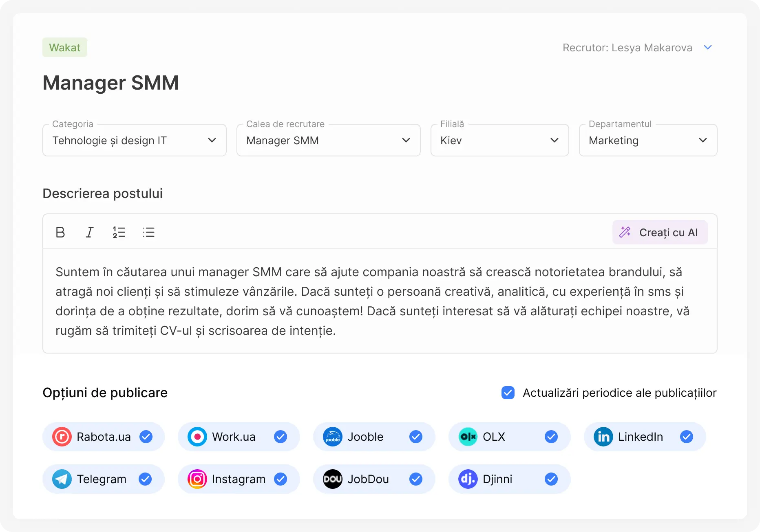Click the Telegram logo icon

62,479
